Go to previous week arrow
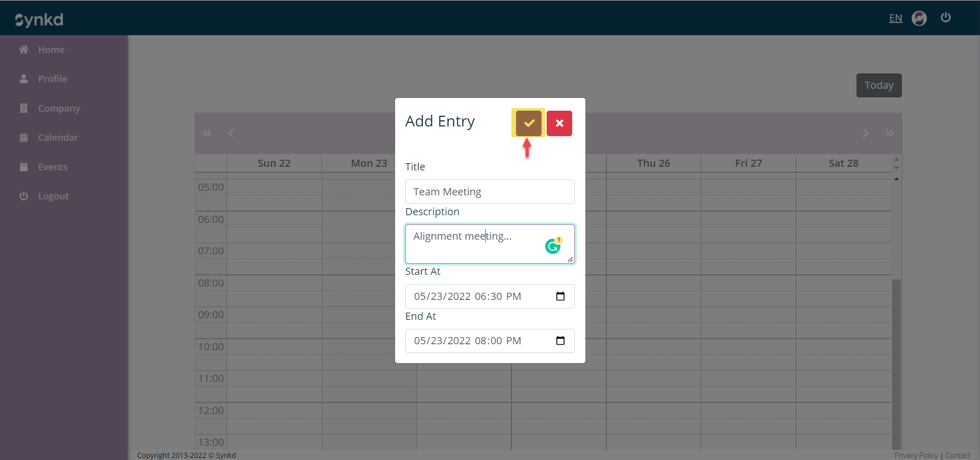 (x=231, y=133)
